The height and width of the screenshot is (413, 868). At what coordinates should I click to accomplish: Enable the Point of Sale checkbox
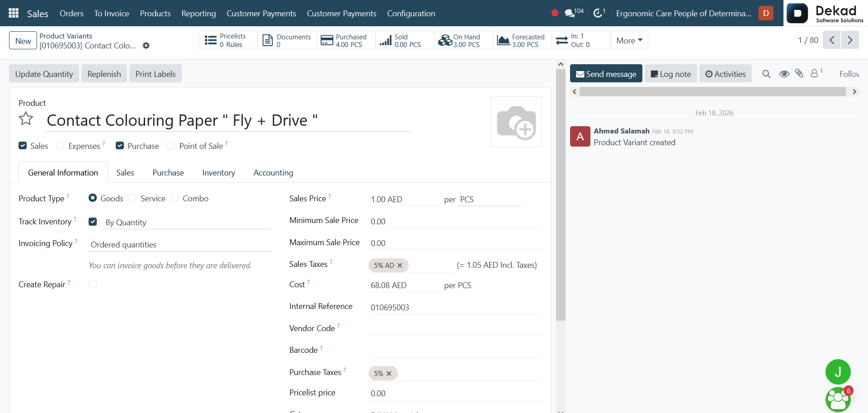[x=171, y=146]
